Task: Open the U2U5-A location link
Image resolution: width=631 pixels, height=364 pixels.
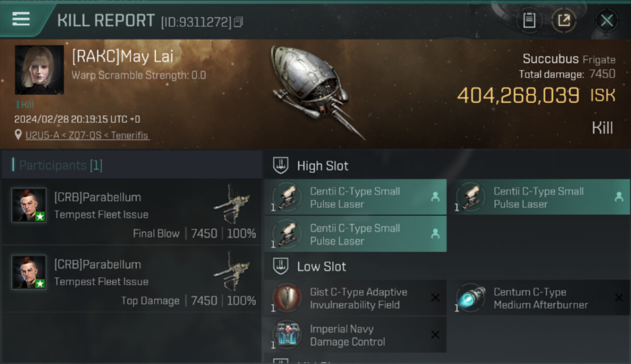Action: 87,135
